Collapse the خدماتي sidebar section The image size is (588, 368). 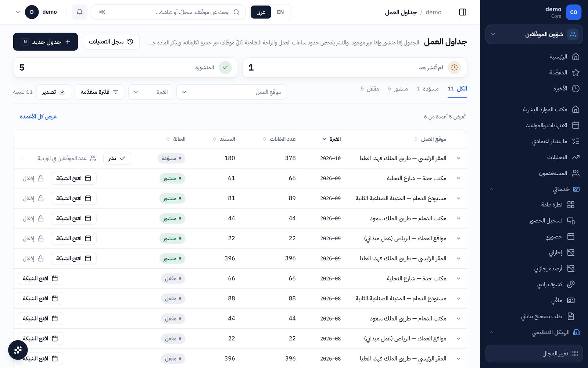pyautogui.click(x=534, y=189)
